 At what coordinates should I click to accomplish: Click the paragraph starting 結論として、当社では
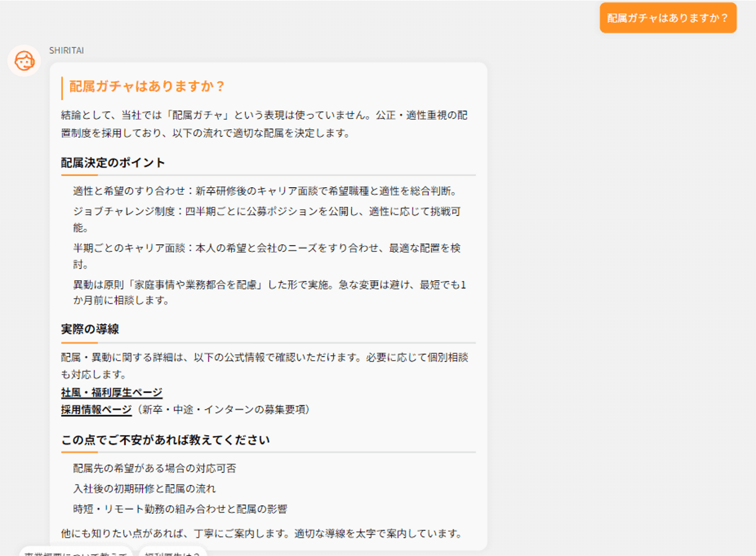[265, 124]
